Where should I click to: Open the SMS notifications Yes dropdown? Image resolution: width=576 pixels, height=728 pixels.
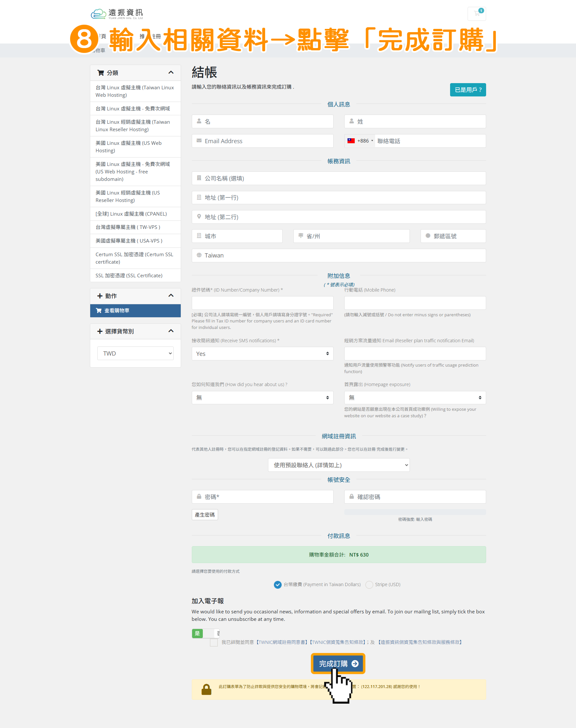(x=262, y=354)
